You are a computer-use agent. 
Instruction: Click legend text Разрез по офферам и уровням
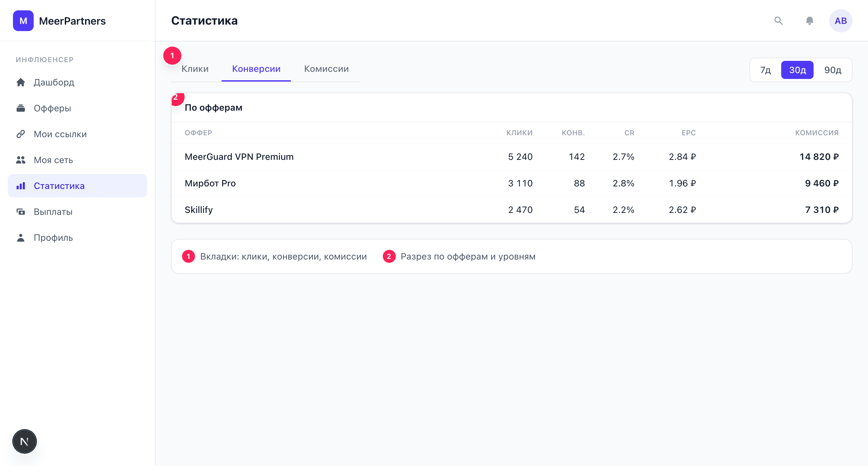(x=468, y=257)
